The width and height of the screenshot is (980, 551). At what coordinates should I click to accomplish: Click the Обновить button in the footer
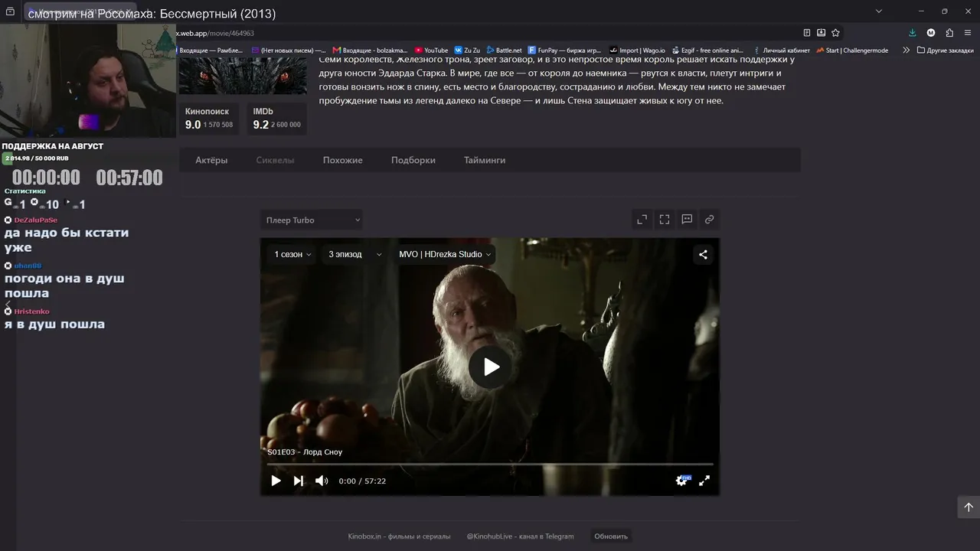pyautogui.click(x=611, y=536)
